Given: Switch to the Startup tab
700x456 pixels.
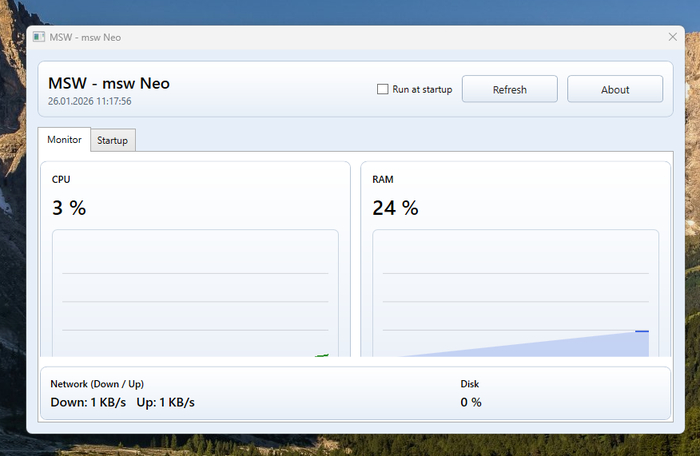Looking at the screenshot, I should click(112, 141).
